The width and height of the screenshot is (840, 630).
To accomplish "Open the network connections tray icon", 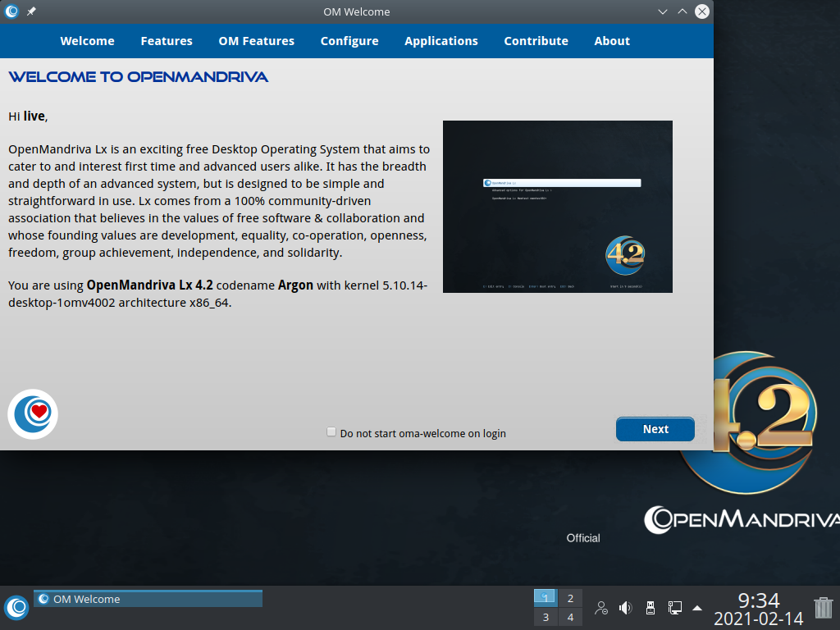I will click(674, 608).
